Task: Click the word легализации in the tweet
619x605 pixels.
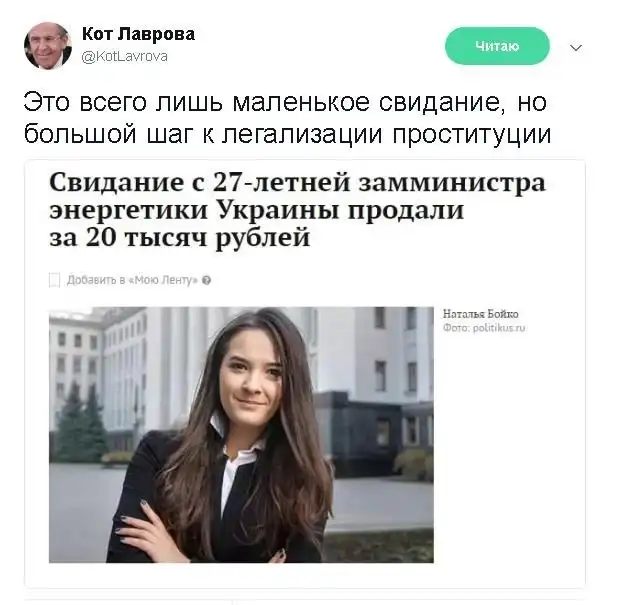Action: (x=302, y=135)
